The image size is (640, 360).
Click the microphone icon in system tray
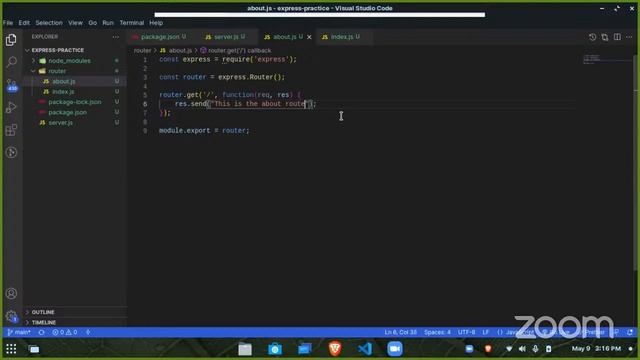[x=535, y=349]
